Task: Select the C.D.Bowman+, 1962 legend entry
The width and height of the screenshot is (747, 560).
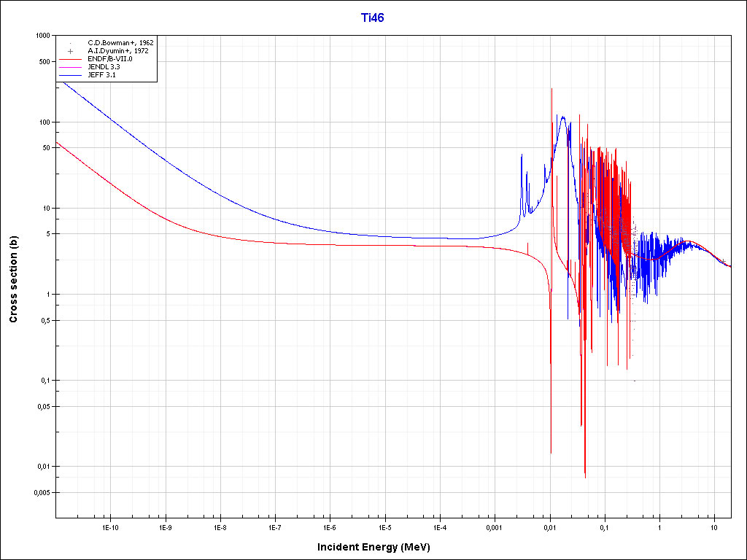Action: tap(120, 43)
